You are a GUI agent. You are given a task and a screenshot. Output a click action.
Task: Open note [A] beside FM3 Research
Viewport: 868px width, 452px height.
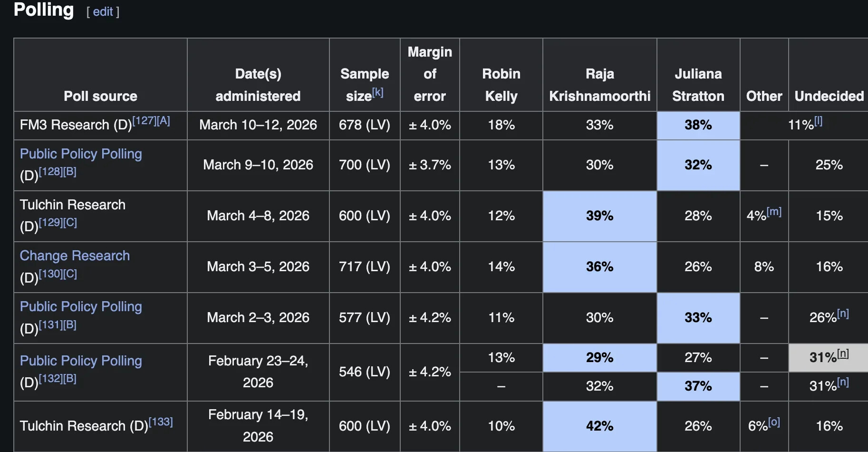point(164,121)
